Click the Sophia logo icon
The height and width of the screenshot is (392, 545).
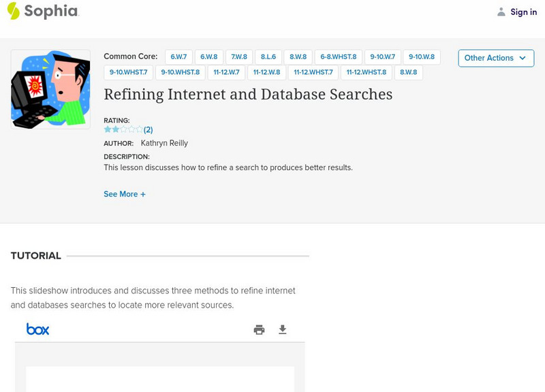click(x=14, y=11)
